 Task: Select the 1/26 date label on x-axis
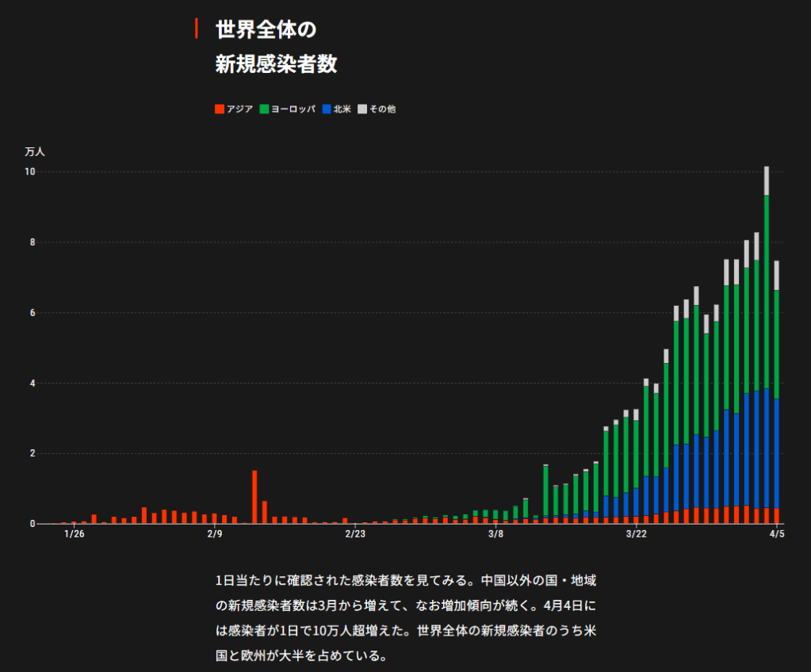[74, 534]
